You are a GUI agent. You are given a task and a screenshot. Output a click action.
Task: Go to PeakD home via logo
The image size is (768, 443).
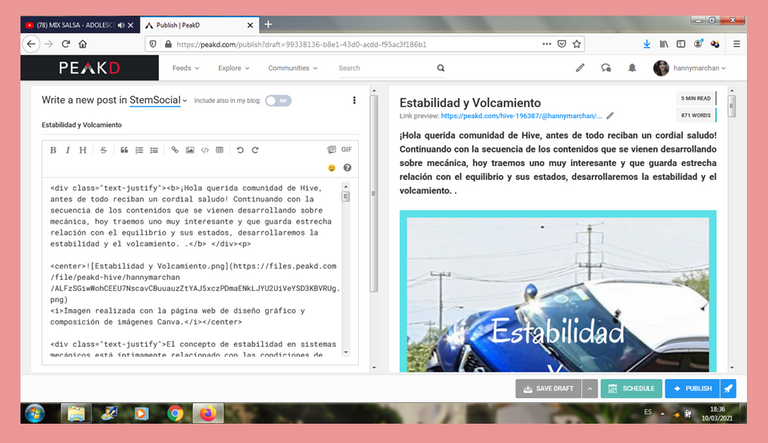90,68
